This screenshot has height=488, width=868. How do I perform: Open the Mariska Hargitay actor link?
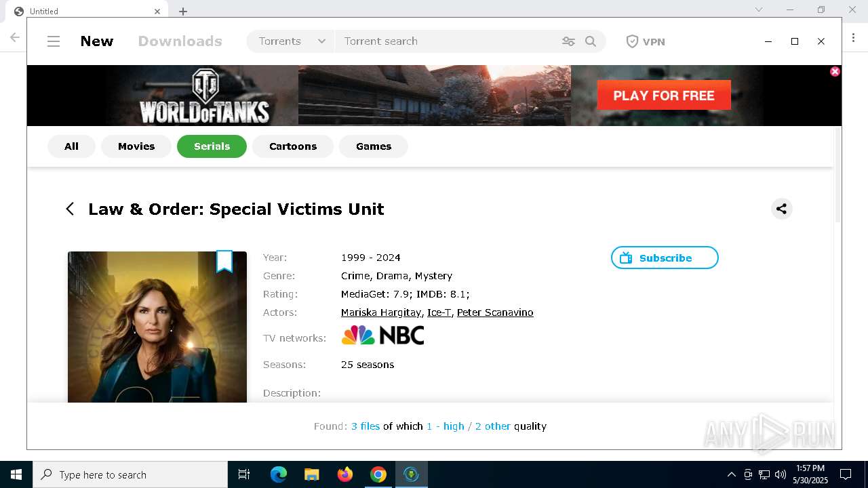pyautogui.click(x=381, y=312)
